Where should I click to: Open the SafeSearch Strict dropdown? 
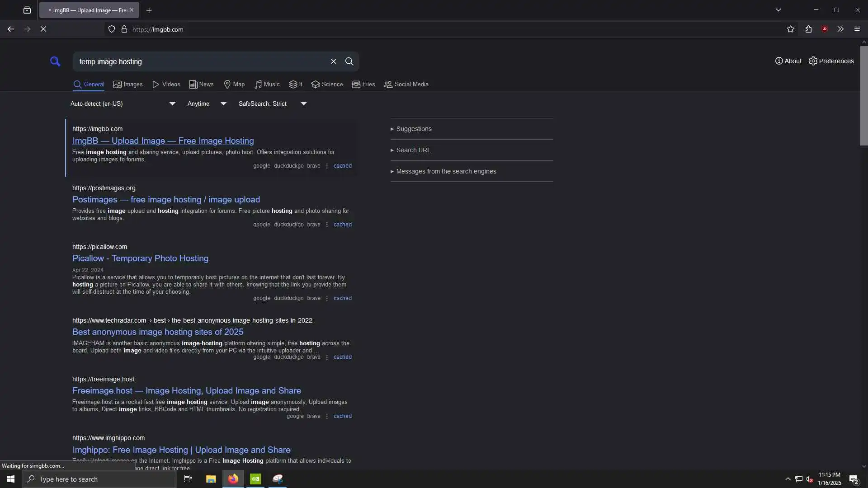(x=273, y=104)
